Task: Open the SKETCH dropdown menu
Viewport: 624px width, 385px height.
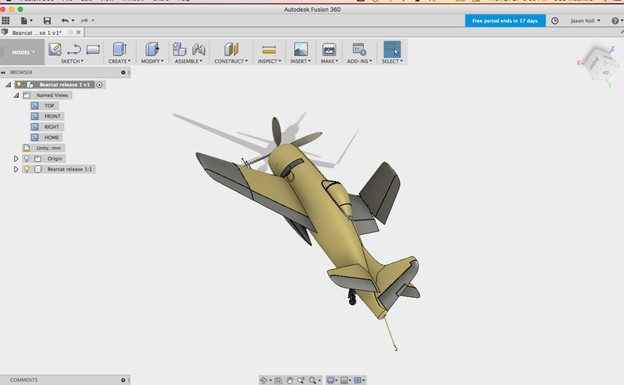Action: click(72, 61)
